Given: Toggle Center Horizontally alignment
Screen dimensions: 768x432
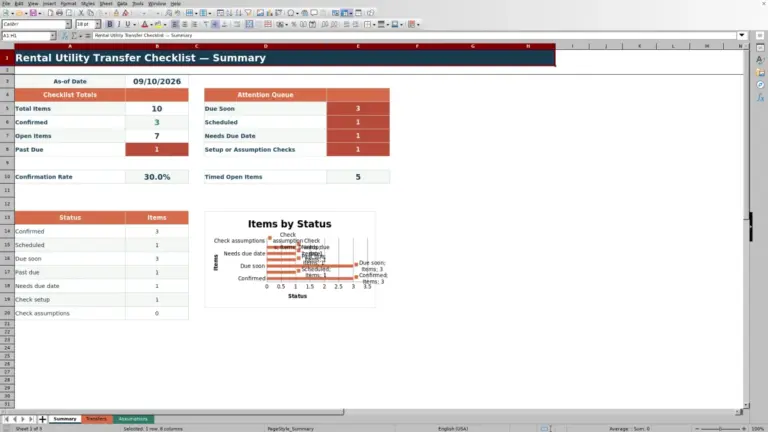Looking at the screenshot, I should [185, 24].
